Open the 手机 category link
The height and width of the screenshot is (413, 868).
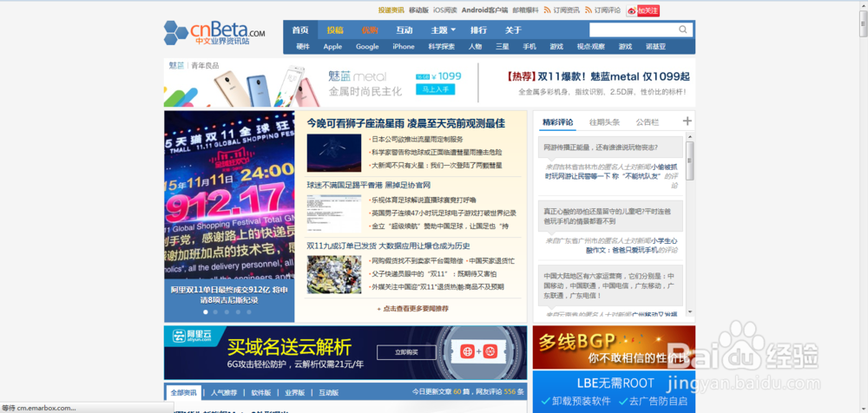[529, 47]
